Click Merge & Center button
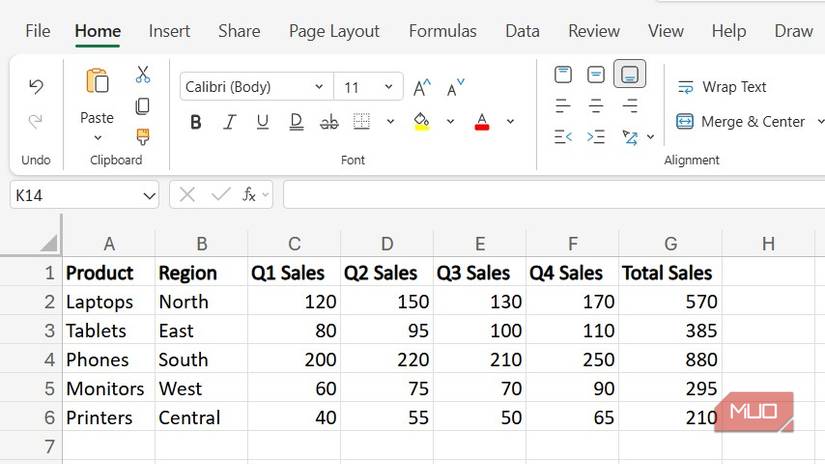Viewport: 825px width, 464px height. (740, 122)
